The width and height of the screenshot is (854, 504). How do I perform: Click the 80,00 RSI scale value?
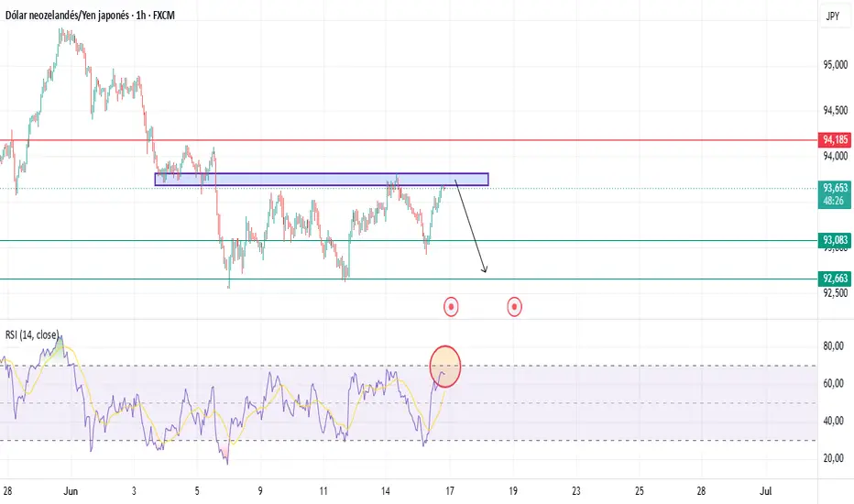click(x=833, y=346)
